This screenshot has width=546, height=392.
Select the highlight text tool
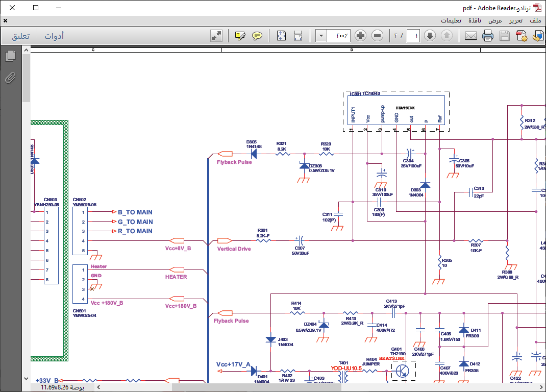pyautogui.click(x=240, y=36)
